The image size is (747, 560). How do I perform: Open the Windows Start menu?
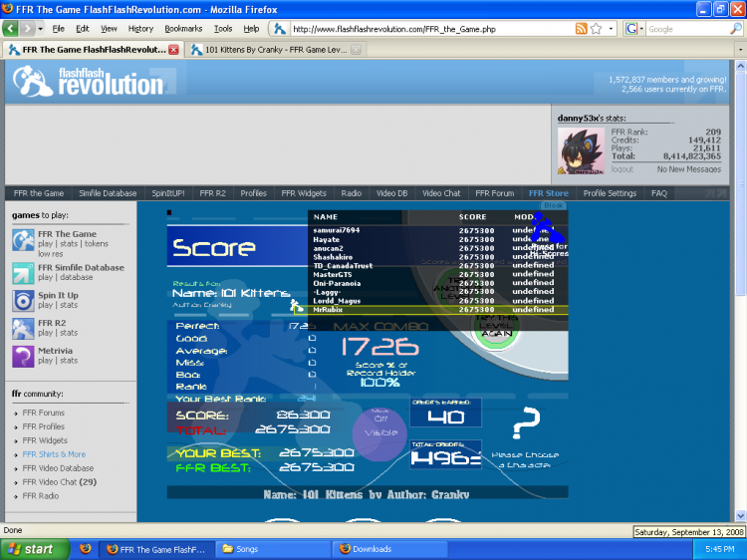pyautogui.click(x=33, y=549)
